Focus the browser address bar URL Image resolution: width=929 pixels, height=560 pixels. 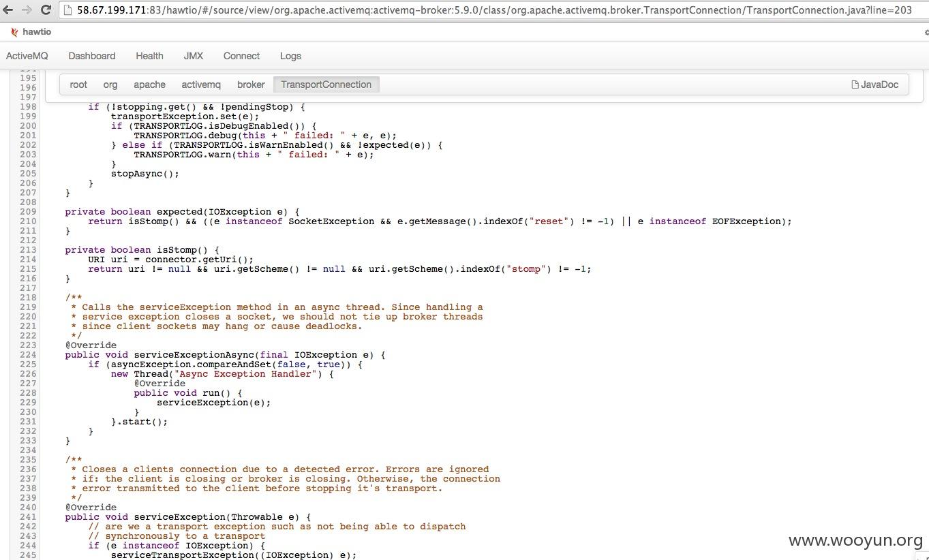click(x=494, y=10)
